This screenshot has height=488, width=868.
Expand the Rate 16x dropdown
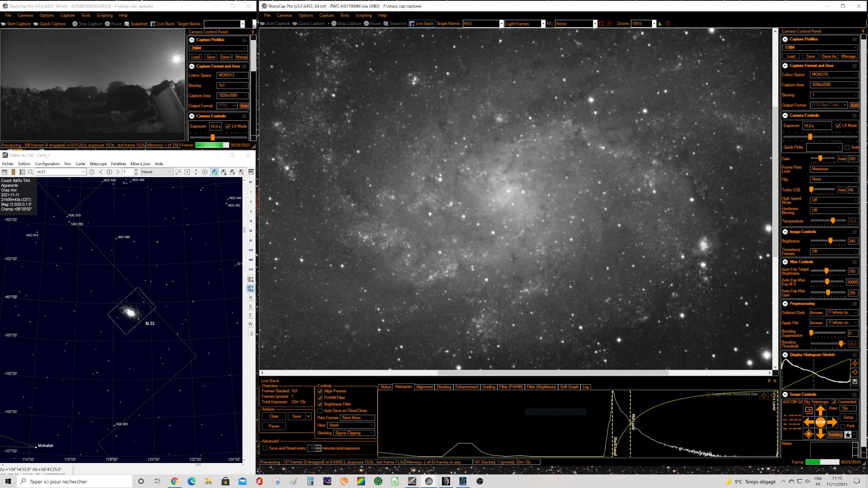point(849,408)
